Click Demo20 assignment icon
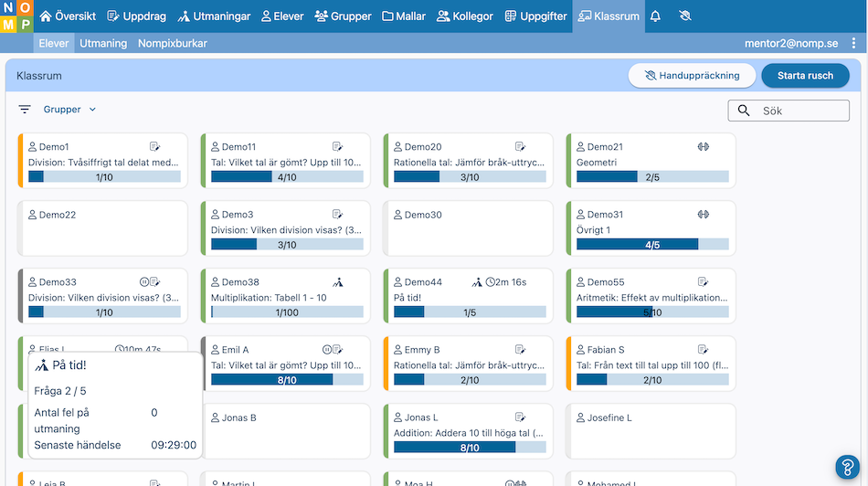Screen dimensions: 868x486 (x=521, y=147)
